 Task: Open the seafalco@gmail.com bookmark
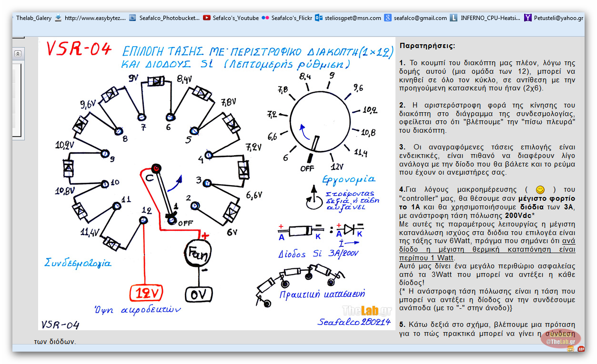pyautogui.click(x=421, y=18)
